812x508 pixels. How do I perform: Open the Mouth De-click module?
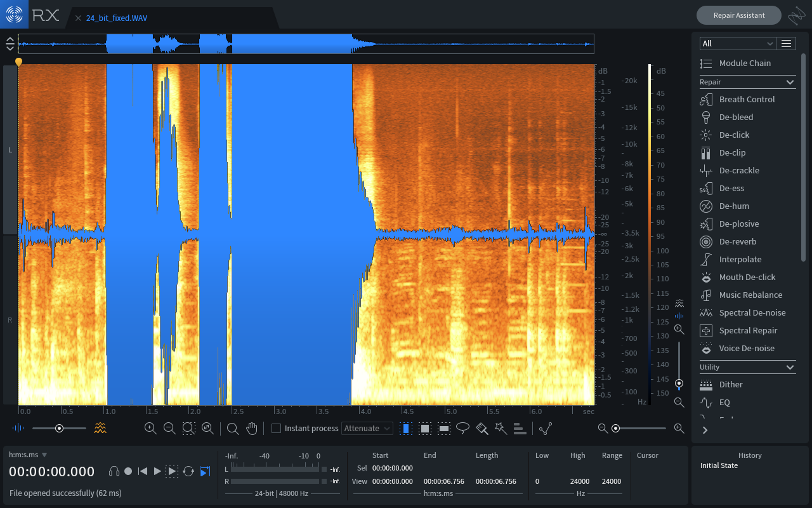[747, 277]
